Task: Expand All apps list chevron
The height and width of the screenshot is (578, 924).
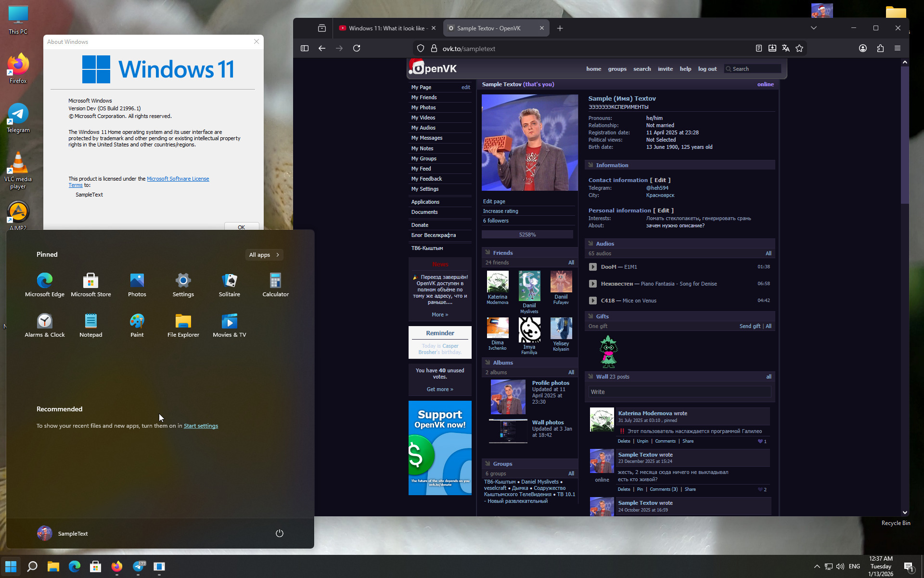Action: [278, 255]
